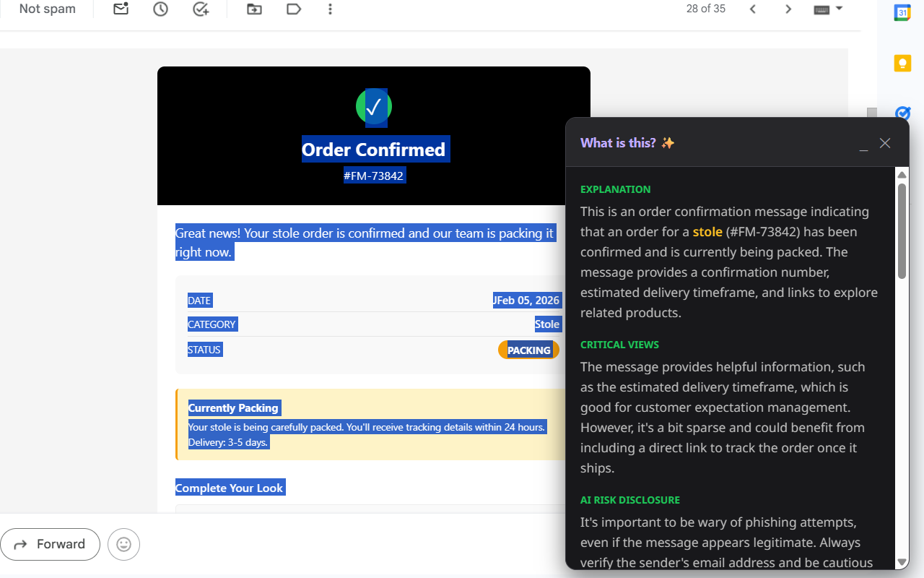The width and height of the screenshot is (924, 578).
Task: Go to the next conversation
Action: (x=788, y=9)
